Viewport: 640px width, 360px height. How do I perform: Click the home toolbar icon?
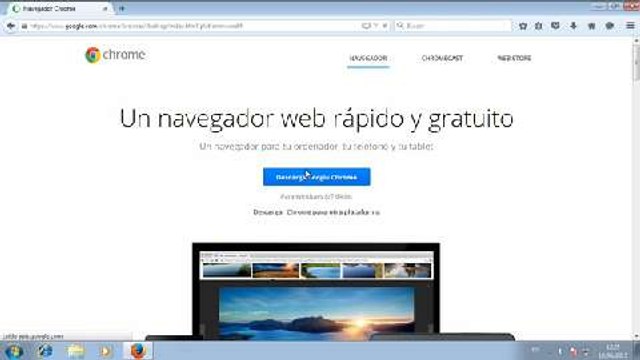pos(591,26)
